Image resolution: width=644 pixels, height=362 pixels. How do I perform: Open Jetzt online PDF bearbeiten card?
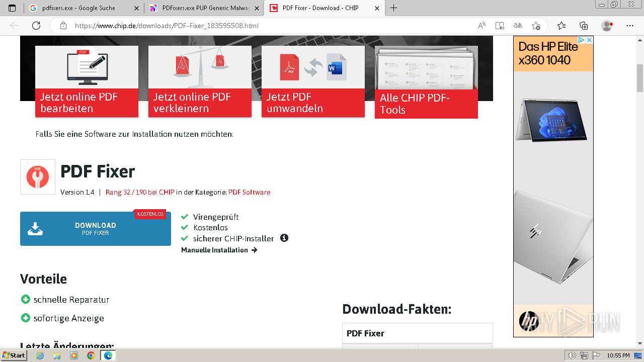[87, 81]
